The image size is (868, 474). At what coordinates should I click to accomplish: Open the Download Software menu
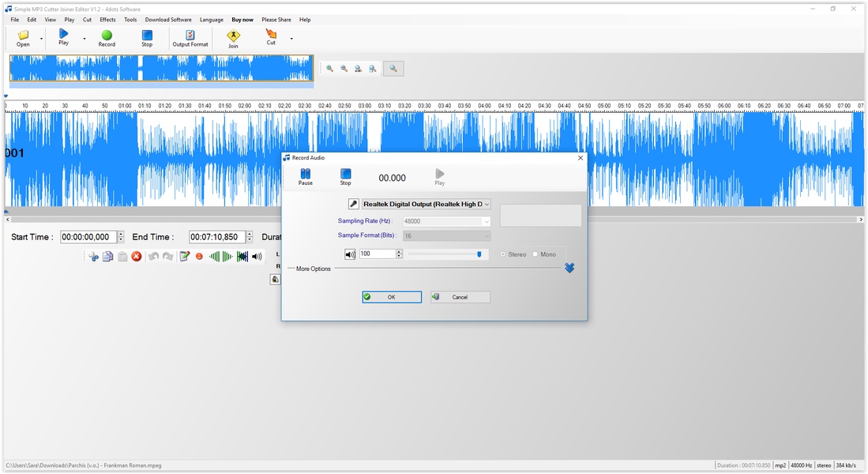(168, 20)
